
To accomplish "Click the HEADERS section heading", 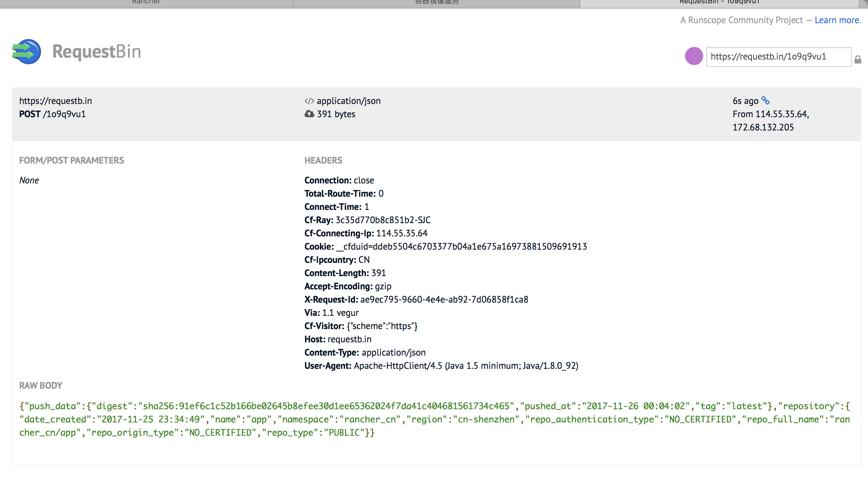I will (323, 161).
